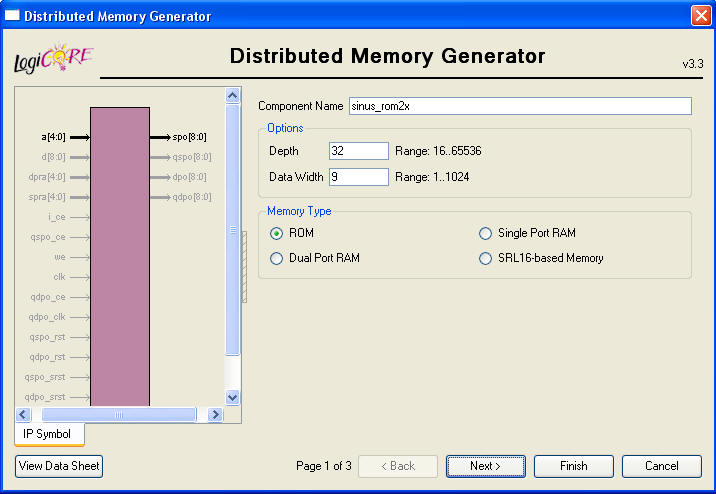Click the i_ce port label
Image resolution: width=716 pixels, height=494 pixels.
pyautogui.click(x=57, y=217)
